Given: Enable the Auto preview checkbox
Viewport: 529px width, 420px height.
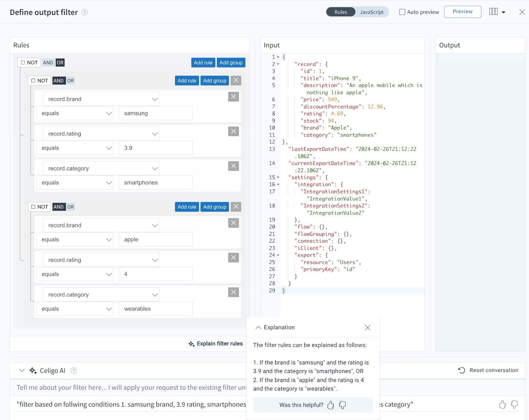Looking at the screenshot, I should pos(402,12).
